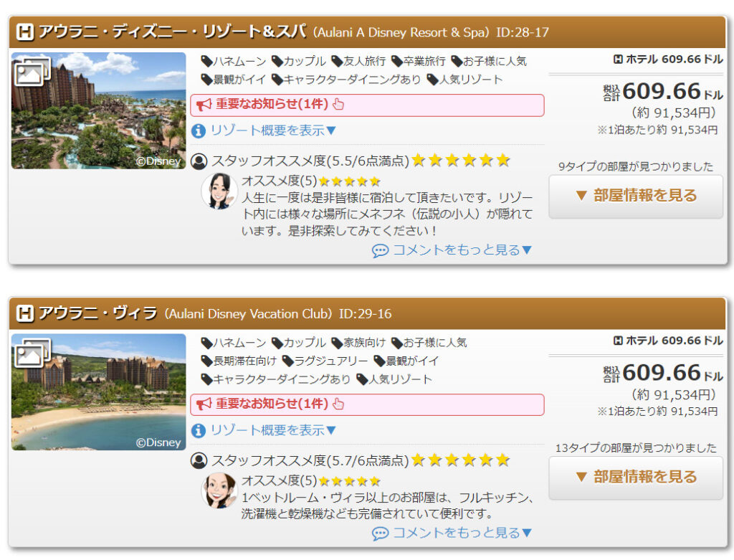734x560 pixels.
Task: Click first resort's 609.66ドル total price
Action: tap(663, 91)
